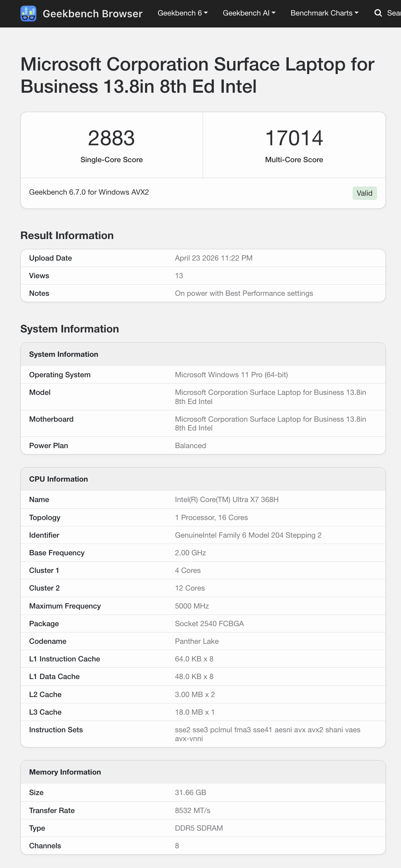The width and height of the screenshot is (401, 868).
Task: Click the Best Performance notes text
Action: 244,293
